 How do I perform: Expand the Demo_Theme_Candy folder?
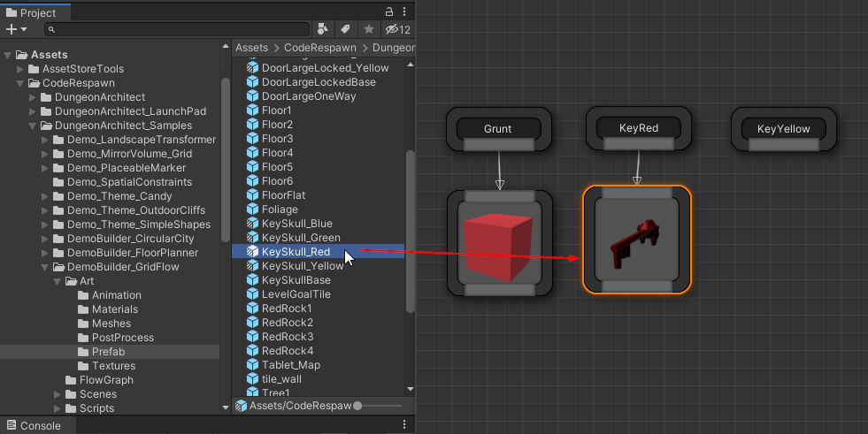coord(45,196)
